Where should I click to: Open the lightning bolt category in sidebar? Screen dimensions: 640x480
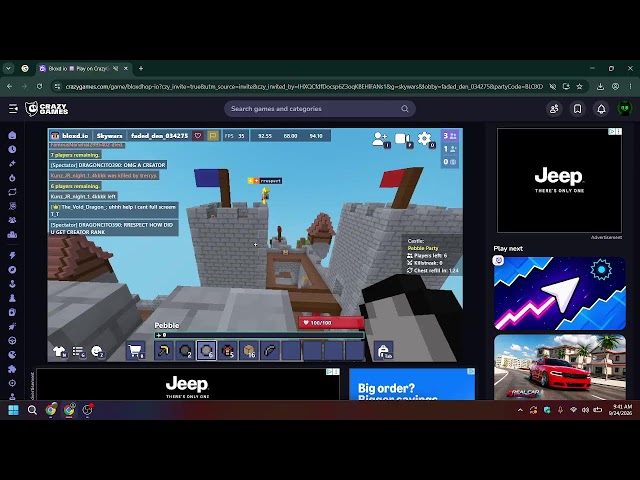point(12,255)
